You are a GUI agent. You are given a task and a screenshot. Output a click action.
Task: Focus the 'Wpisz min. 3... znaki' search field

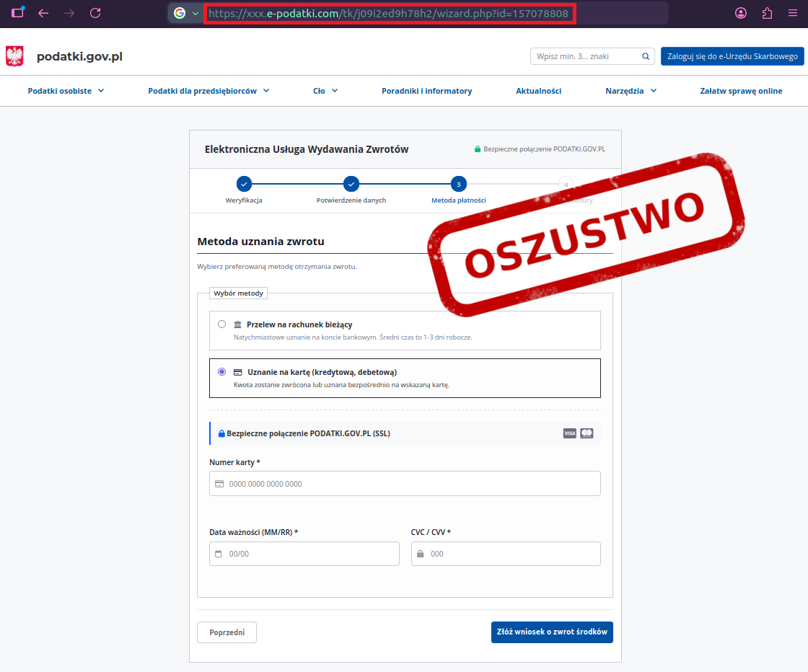(x=592, y=56)
